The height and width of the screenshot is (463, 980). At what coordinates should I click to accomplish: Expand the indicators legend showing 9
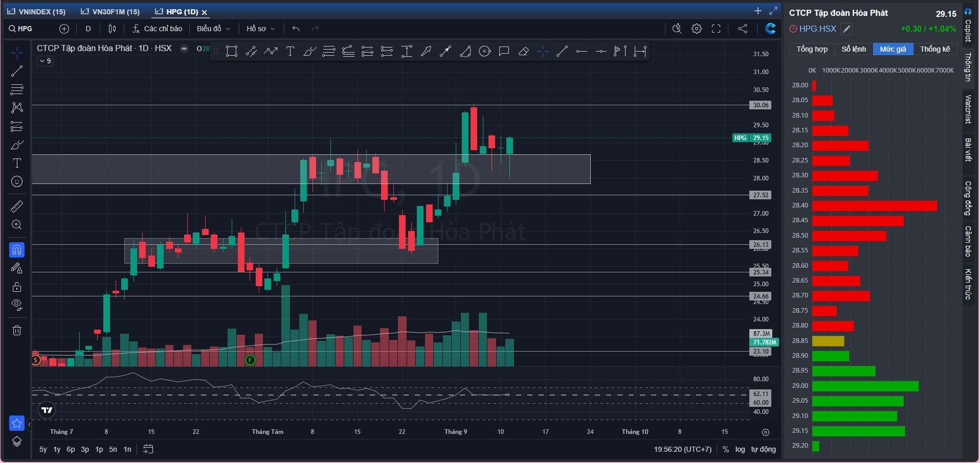[45, 61]
